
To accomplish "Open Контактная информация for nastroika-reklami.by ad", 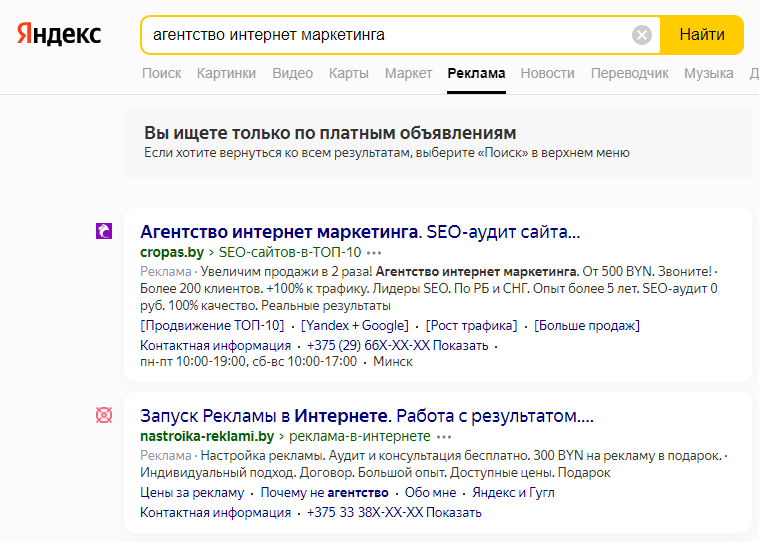I will pos(215,512).
